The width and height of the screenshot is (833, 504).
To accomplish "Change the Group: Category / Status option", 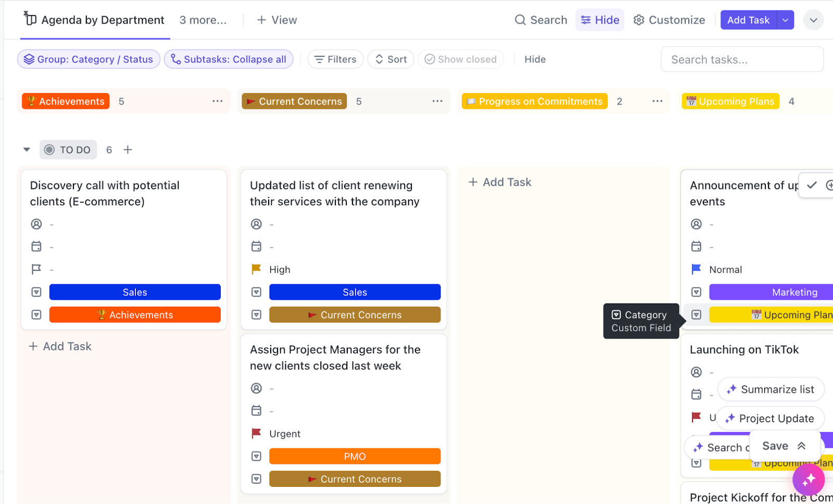I will pyautogui.click(x=89, y=59).
